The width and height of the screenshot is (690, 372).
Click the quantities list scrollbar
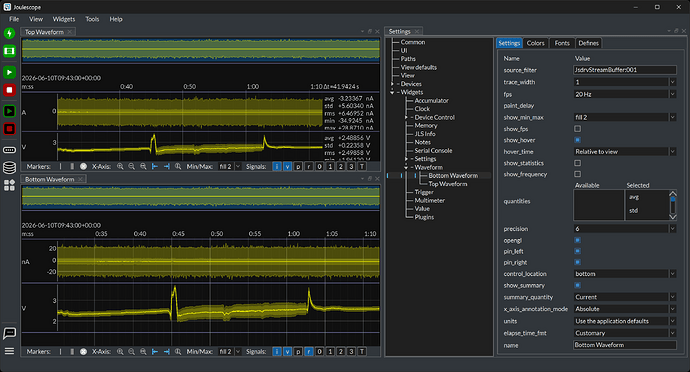click(673, 205)
